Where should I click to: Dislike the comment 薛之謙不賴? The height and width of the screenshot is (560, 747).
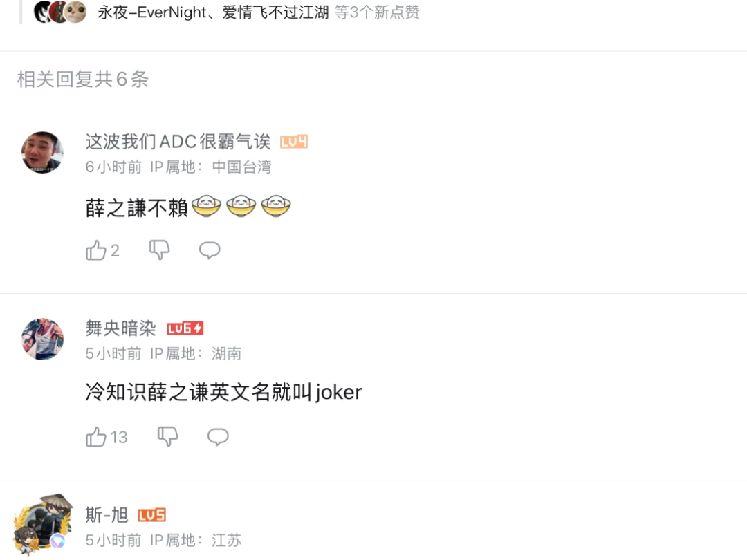click(x=159, y=250)
